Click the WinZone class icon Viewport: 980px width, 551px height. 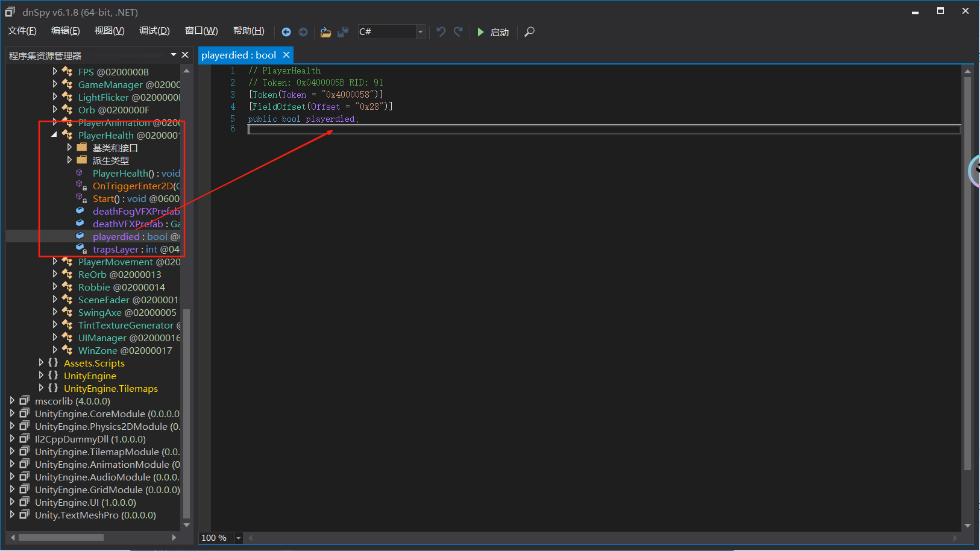tap(68, 350)
